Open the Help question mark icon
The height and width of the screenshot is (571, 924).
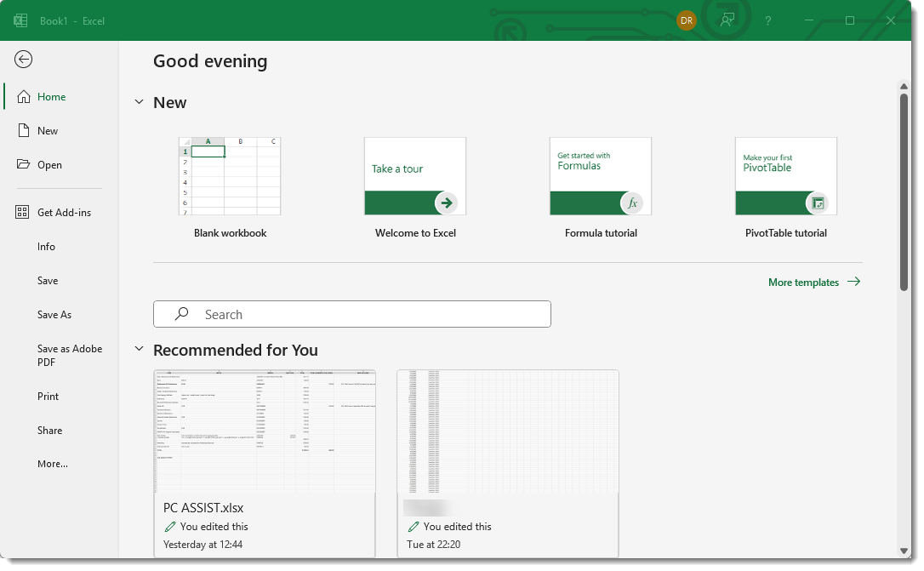tap(768, 20)
